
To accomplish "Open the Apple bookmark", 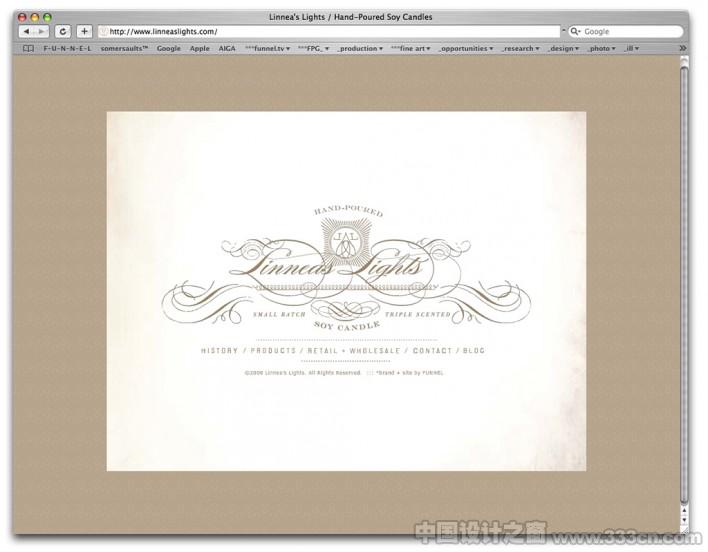I will 200,48.
